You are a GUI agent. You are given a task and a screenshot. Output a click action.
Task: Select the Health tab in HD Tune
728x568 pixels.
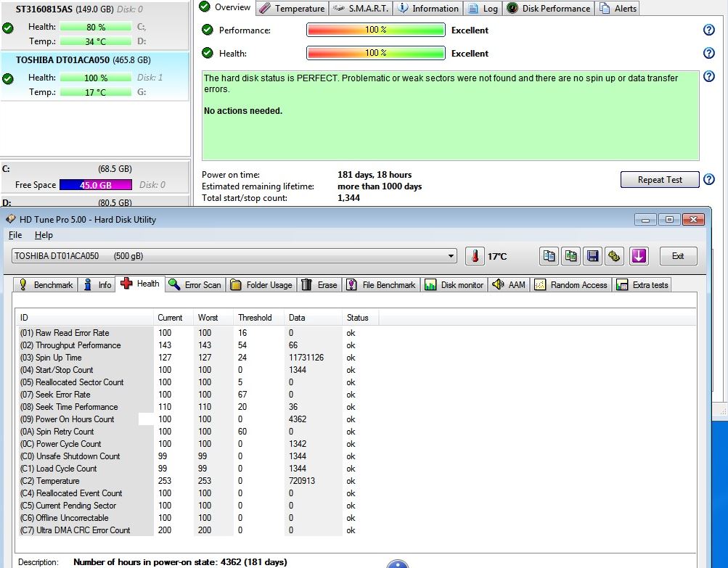140,284
